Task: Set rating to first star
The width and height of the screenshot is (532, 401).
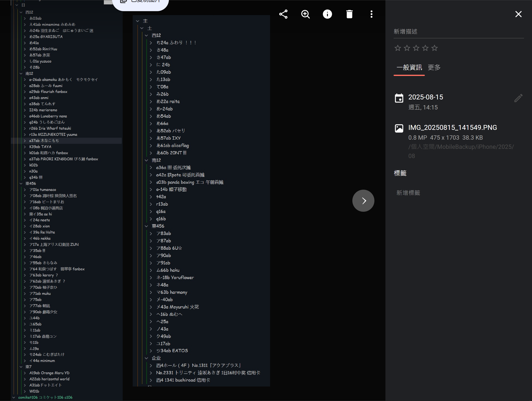Action: [x=397, y=48]
